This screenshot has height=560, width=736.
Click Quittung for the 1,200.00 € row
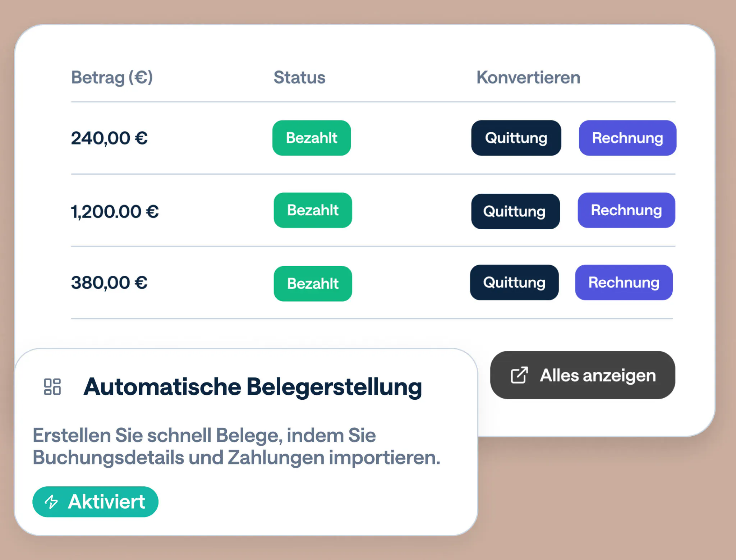pos(515,211)
